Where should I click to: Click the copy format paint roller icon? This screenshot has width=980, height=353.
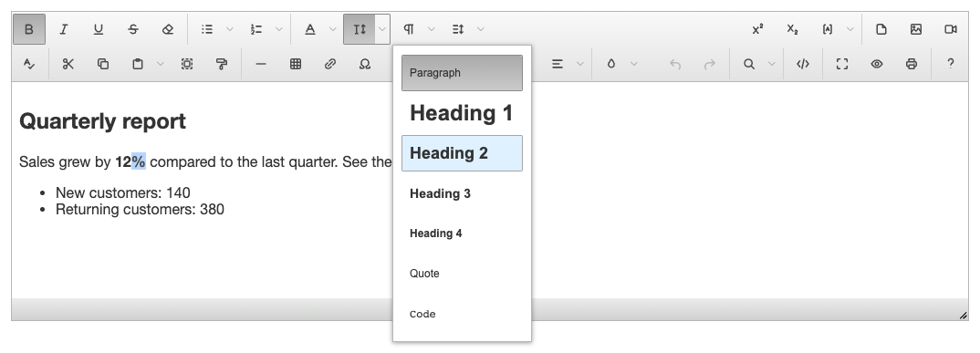click(221, 64)
